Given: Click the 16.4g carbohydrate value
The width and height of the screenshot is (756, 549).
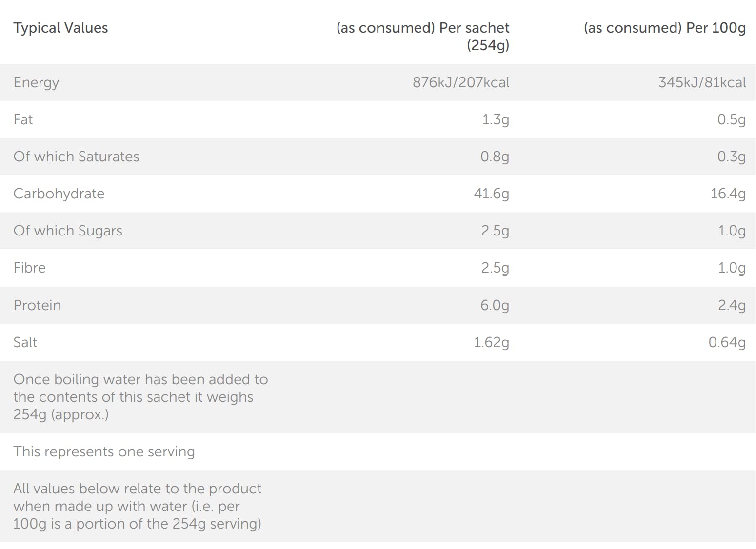Looking at the screenshot, I should pos(728,194).
